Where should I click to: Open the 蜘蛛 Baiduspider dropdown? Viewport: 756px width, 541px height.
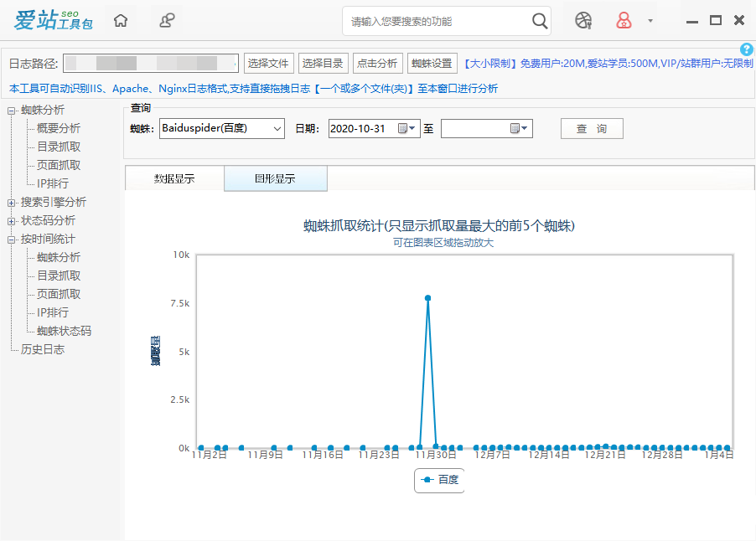[277, 128]
